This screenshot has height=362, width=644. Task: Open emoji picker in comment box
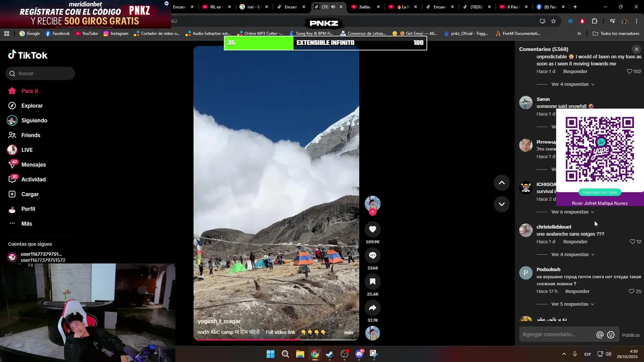(611, 335)
